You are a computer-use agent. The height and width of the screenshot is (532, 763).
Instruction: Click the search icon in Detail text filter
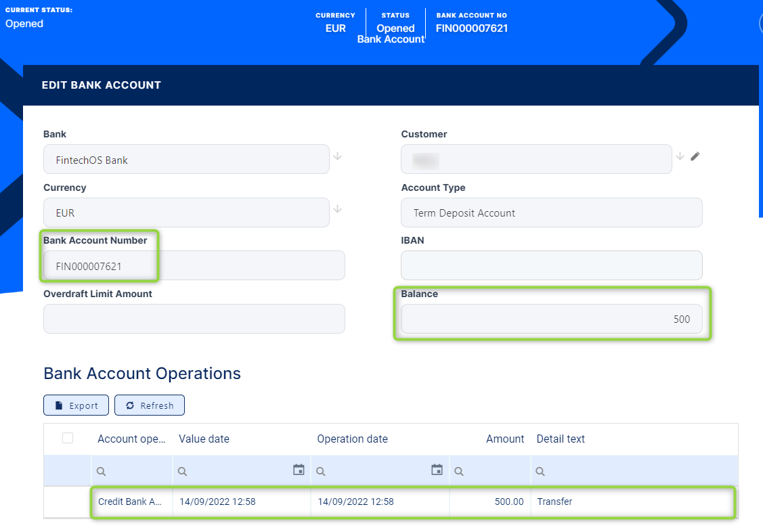(540, 471)
